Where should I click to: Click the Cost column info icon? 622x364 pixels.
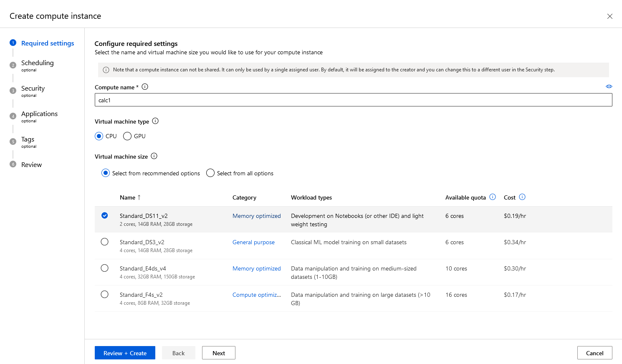tap(522, 197)
